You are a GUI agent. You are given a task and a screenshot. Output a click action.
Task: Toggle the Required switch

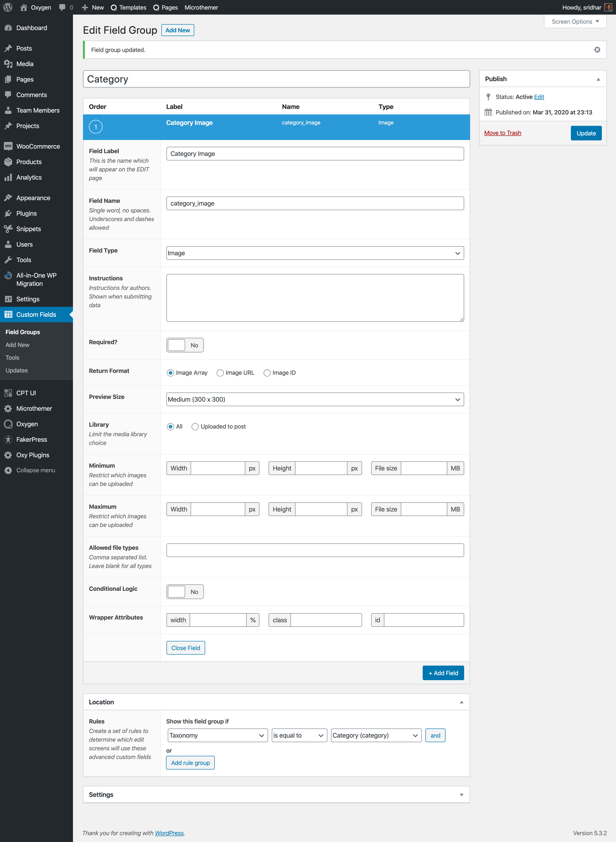(185, 345)
